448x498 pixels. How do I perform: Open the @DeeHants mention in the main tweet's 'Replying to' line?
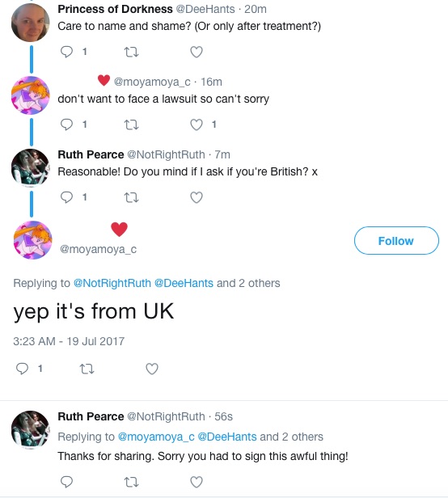(x=184, y=283)
